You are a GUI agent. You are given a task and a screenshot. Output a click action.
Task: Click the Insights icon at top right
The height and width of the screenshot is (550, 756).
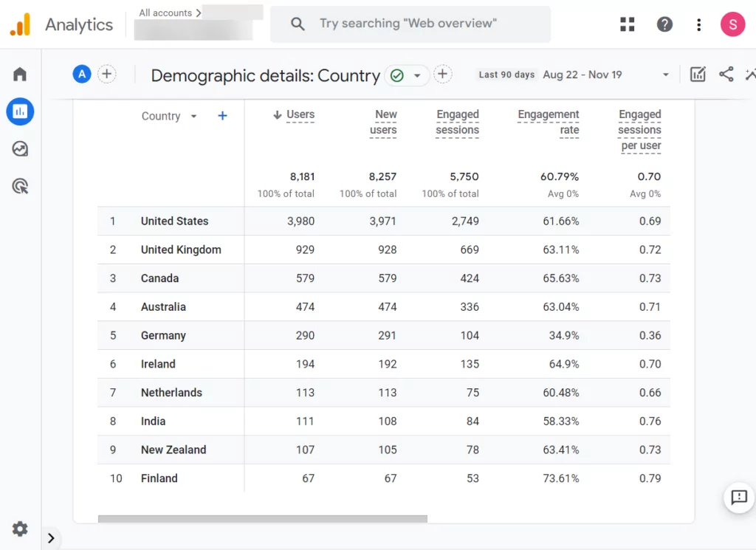click(x=751, y=75)
